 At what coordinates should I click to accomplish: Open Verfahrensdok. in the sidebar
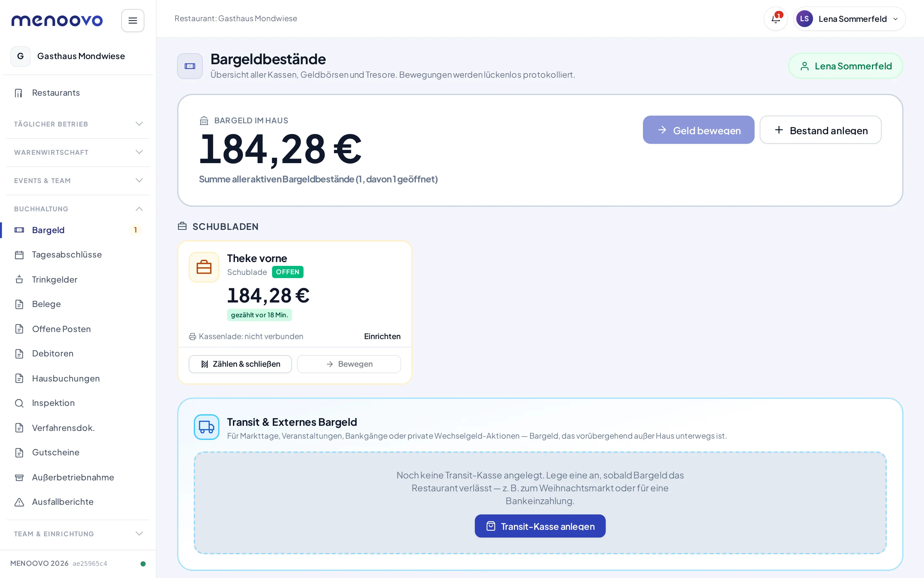(x=78, y=428)
